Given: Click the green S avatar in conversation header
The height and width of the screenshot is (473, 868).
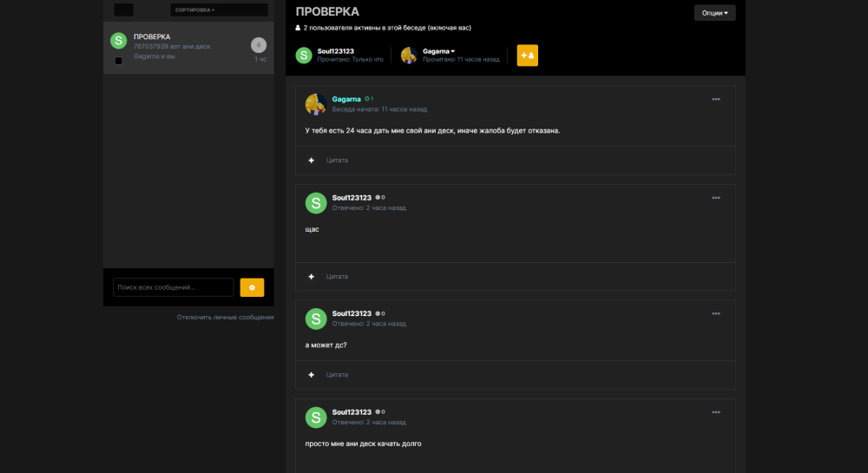Looking at the screenshot, I should [304, 56].
